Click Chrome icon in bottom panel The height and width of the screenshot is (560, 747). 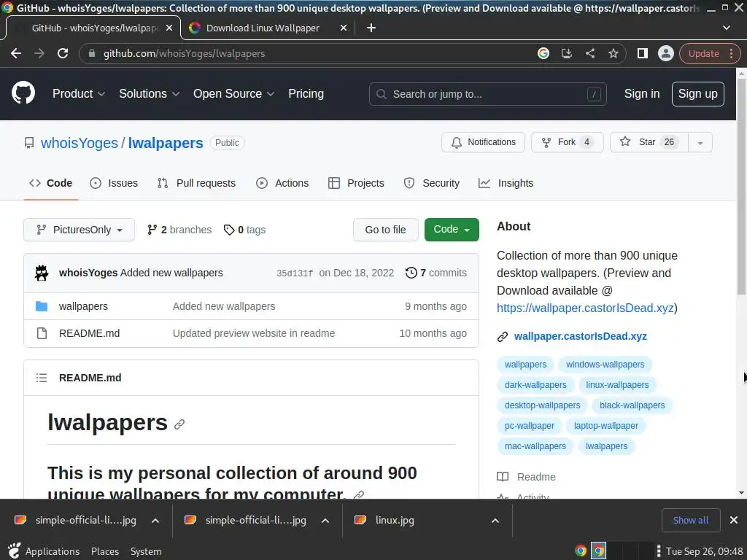(580, 551)
